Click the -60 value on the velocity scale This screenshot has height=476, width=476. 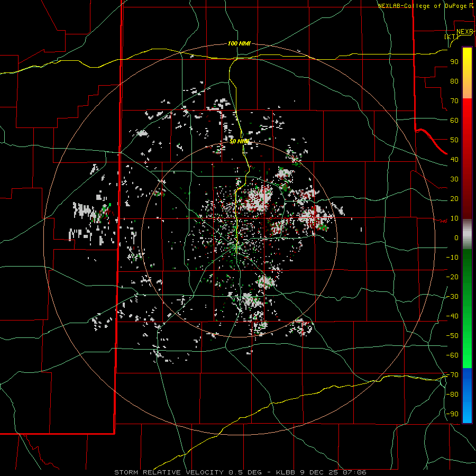click(452, 355)
